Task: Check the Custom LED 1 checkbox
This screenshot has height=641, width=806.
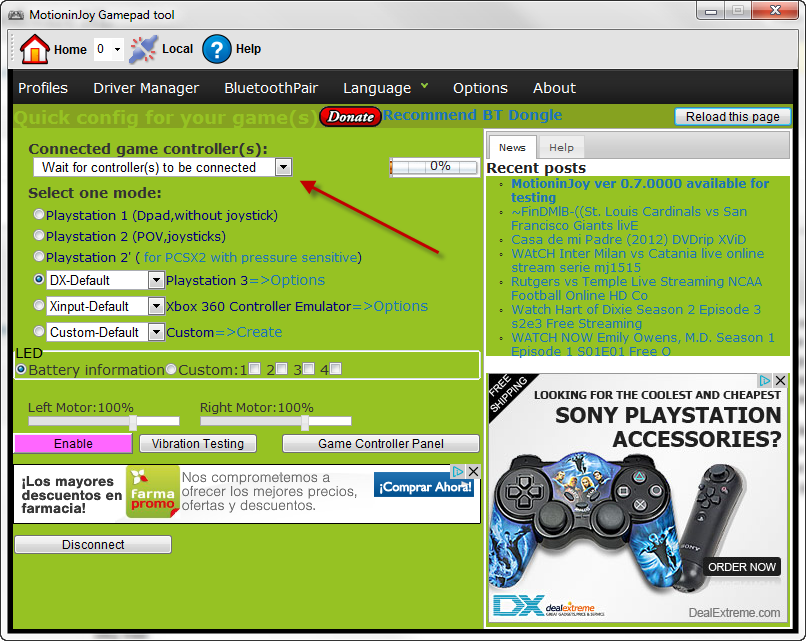Action: pos(254,369)
